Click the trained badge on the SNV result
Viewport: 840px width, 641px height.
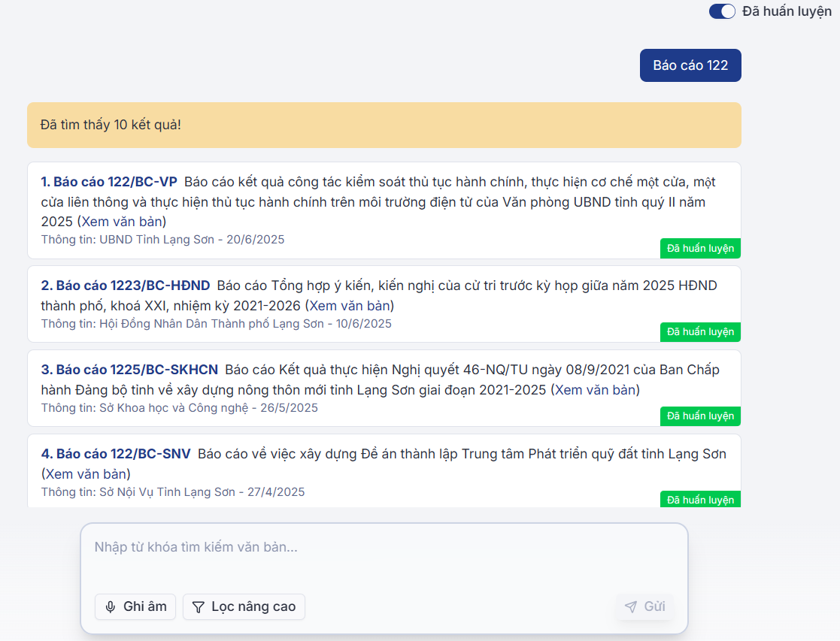click(700, 500)
